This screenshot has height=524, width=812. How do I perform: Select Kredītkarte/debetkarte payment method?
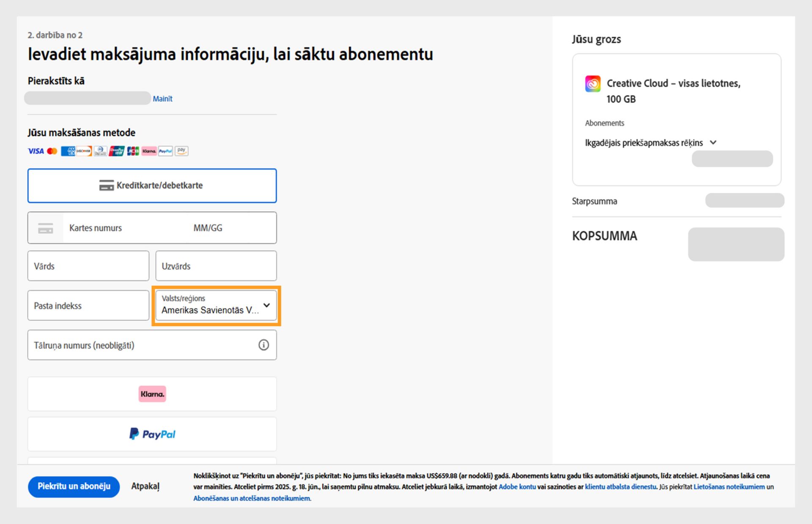click(152, 186)
